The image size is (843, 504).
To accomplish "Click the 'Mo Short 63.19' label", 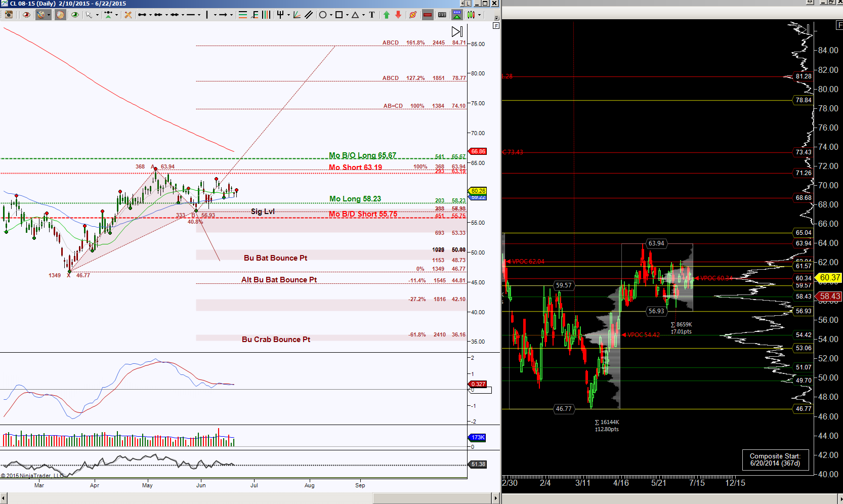I will point(355,167).
